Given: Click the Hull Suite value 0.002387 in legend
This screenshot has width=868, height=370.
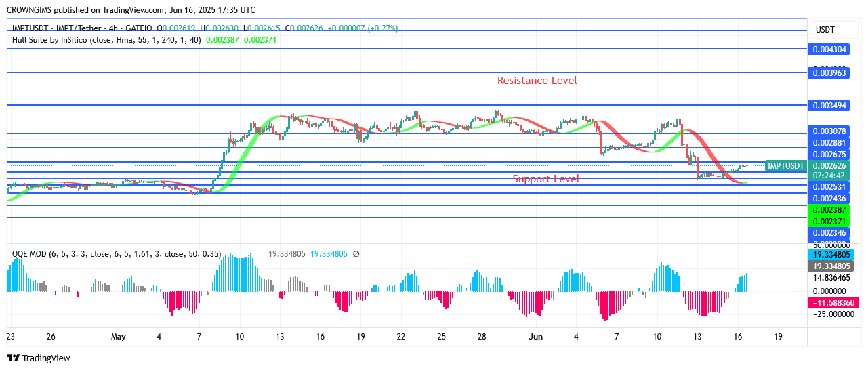Looking at the screenshot, I should [x=222, y=40].
